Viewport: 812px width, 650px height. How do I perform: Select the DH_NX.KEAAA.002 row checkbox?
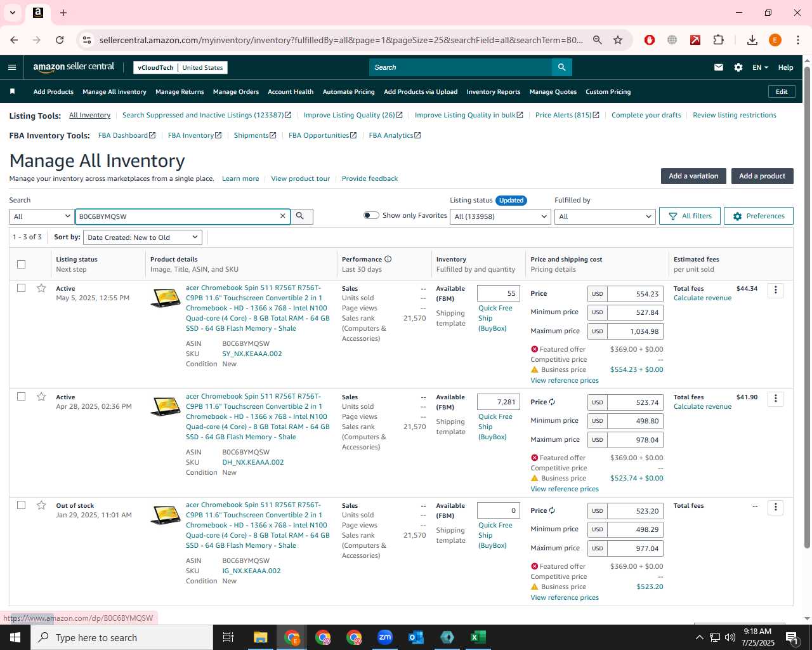(22, 397)
